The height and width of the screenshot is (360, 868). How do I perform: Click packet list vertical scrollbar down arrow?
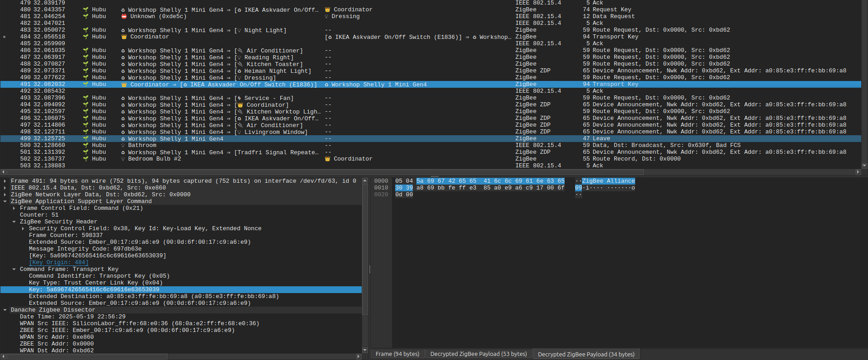pyautogui.click(x=864, y=166)
